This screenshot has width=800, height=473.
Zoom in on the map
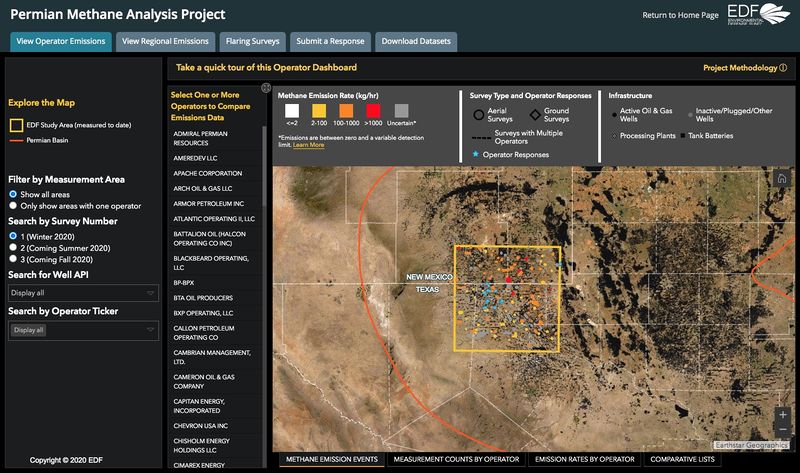(x=781, y=413)
